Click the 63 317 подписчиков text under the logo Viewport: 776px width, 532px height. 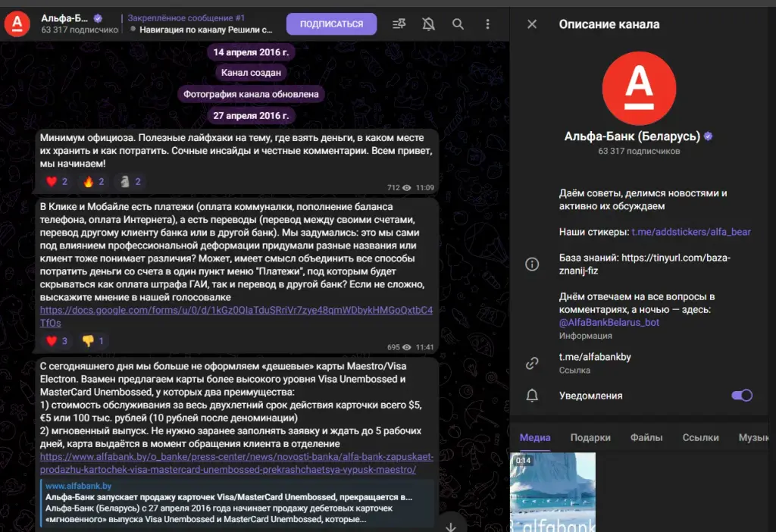tap(639, 151)
